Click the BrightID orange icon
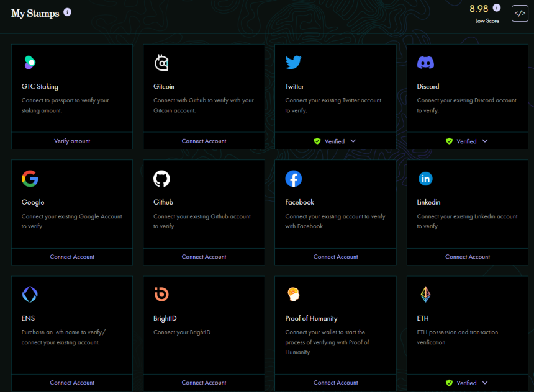The height and width of the screenshot is (392, 534). point(161,295)
